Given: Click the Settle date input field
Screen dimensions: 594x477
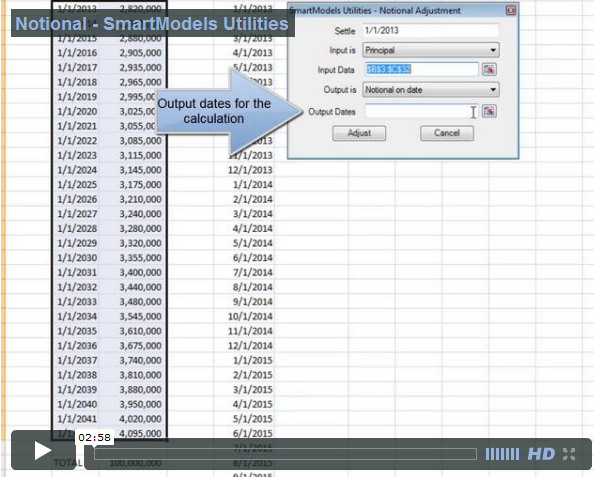Looking at the screenshot, I should pos(431,31).
